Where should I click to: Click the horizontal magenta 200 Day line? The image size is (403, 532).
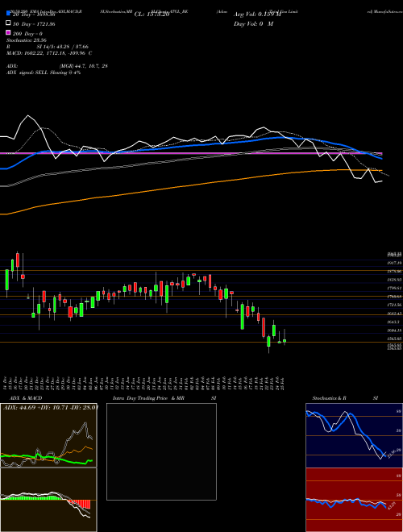click(191, 154)
